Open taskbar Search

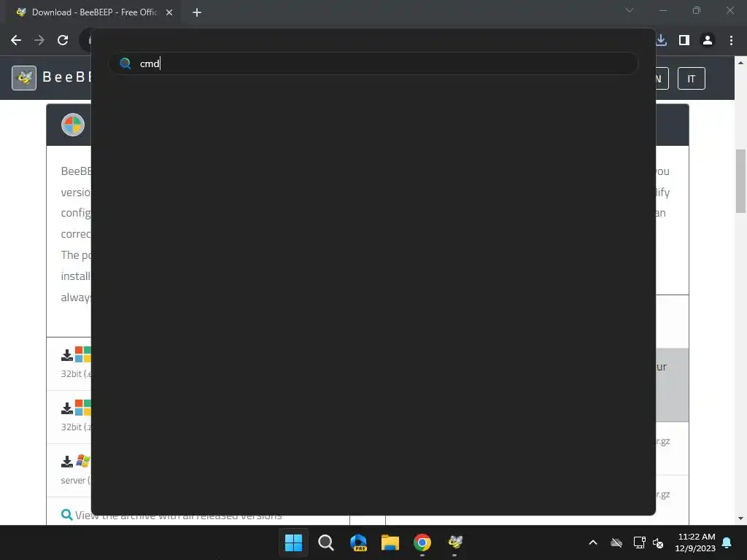coord(326,542)
